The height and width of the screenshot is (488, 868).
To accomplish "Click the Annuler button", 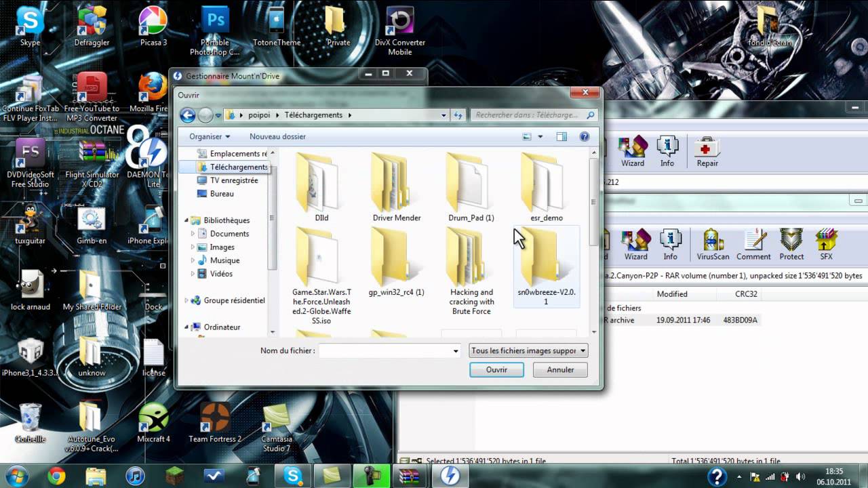I will (560, 369).
